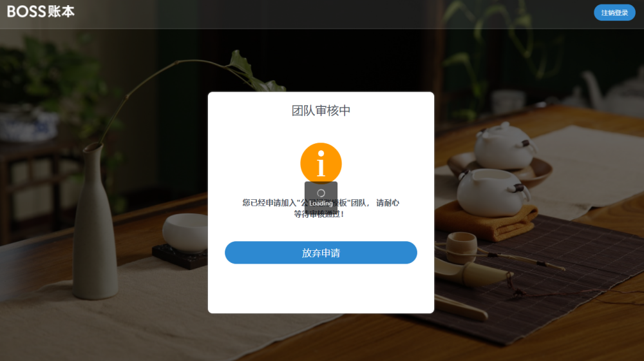This screenshot has height=361, width=644.
Task: Click the BOSS账本 logo
Action: [41, 12]
